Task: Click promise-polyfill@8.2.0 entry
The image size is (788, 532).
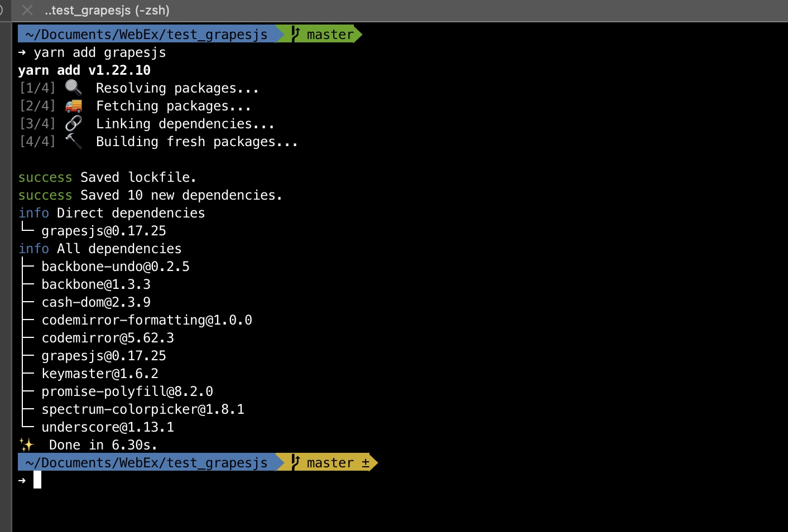Action: point(127,391)
